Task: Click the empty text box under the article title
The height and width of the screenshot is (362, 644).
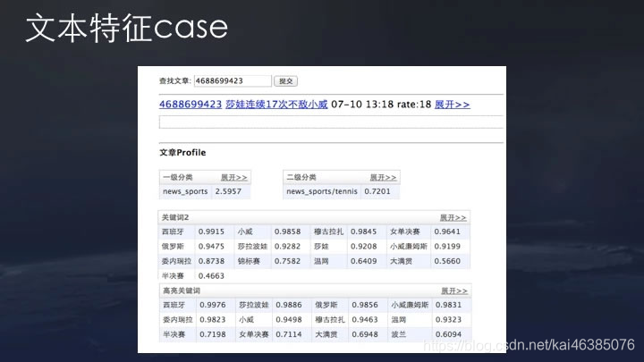Action: click(331, 122)
